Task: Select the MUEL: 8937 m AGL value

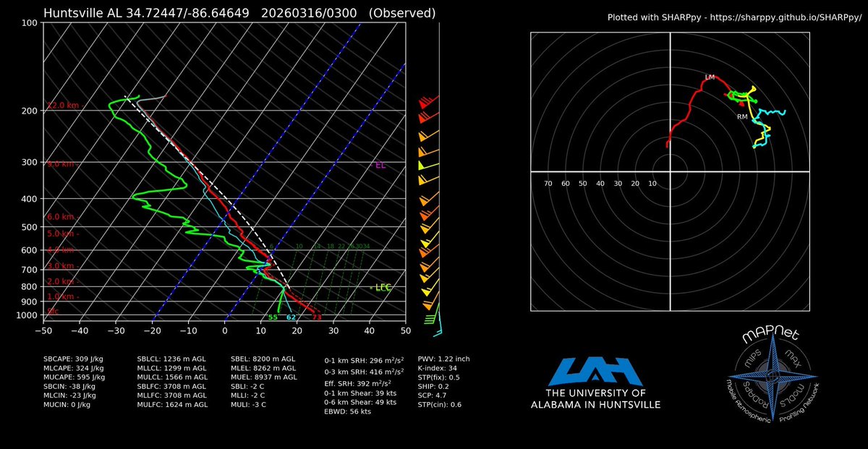Action: coord(264,377)
